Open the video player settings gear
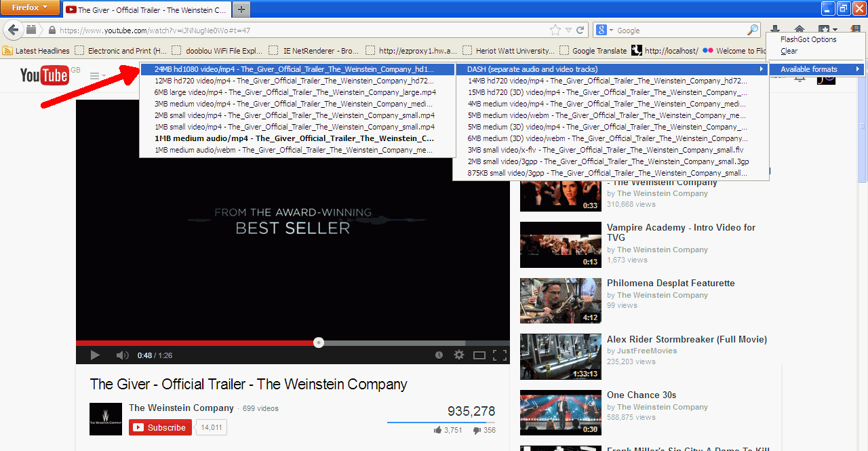This screenshot has height=451, width=868. tap(459, 355)
